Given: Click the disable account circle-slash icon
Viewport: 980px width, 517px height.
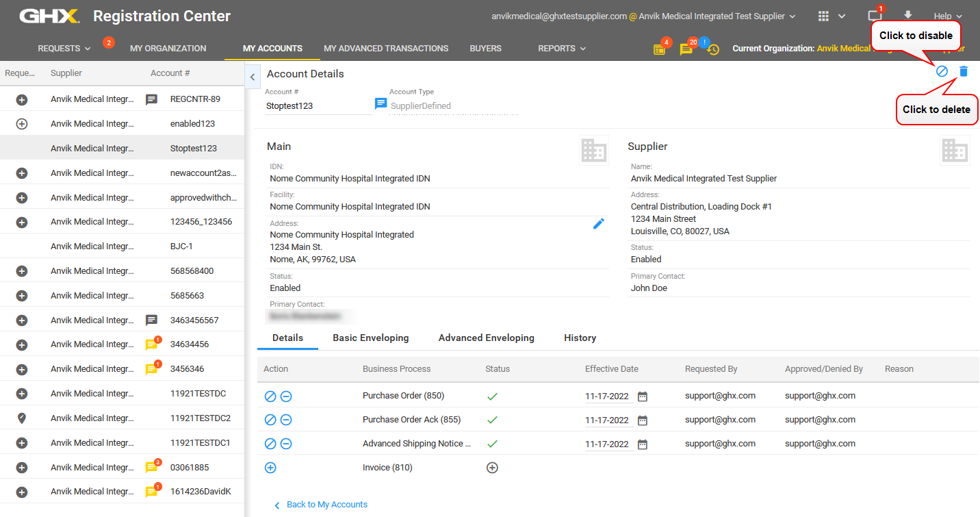Looking at the screenshot, I should tap(942, 71).
